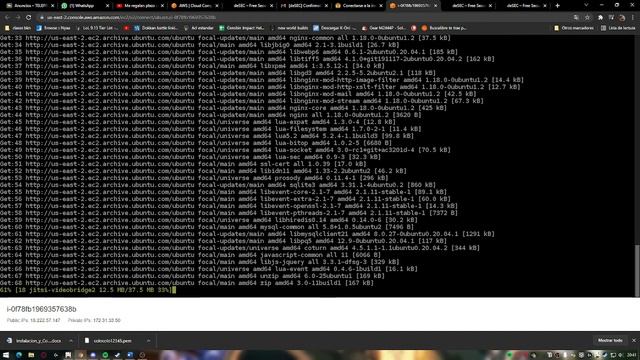This screenshot has height=360, width=640.
Task: Close the WhatsApp tab
Action: 107,6
